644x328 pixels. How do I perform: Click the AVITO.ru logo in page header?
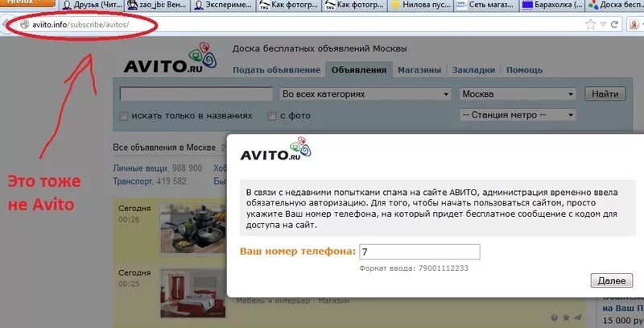coord(170,58)
